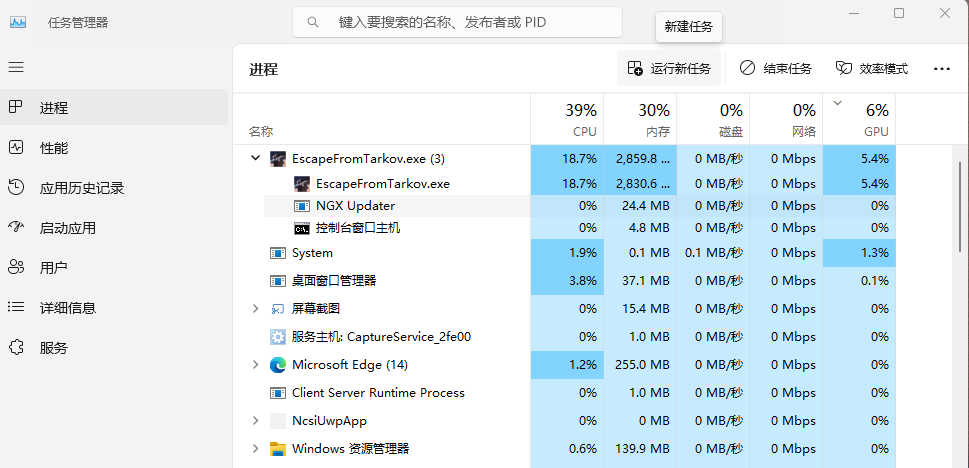The image size is (969, 468).
Task: Switch to the 性能 page
Action: tap(114, 148)
